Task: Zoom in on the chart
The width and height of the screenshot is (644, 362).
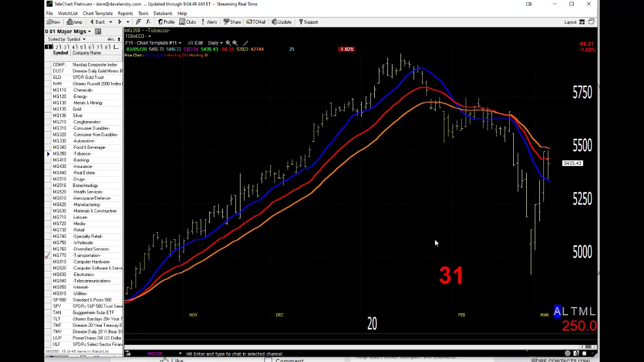Action: [x=228, y=43]
